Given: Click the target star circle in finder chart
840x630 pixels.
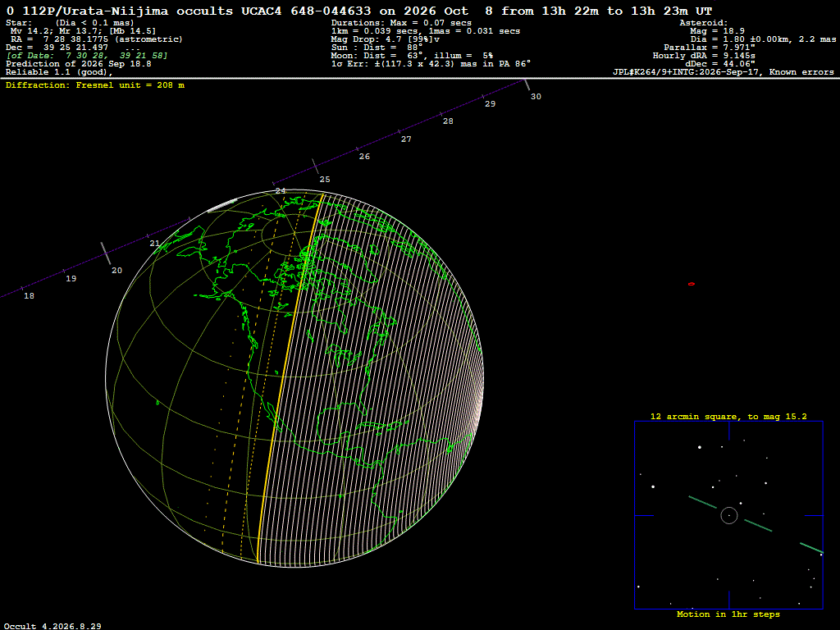Looking at the screenshot, I should tap(729, 515).
